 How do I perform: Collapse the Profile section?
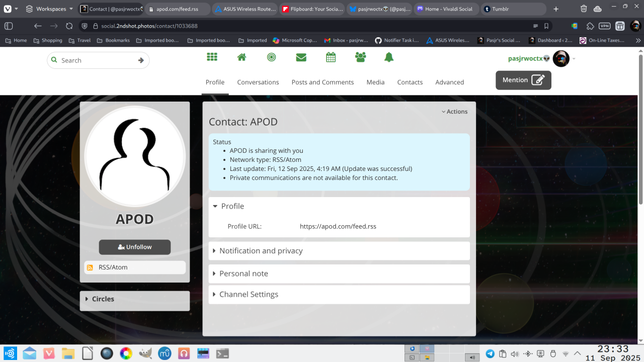(232, 206)
